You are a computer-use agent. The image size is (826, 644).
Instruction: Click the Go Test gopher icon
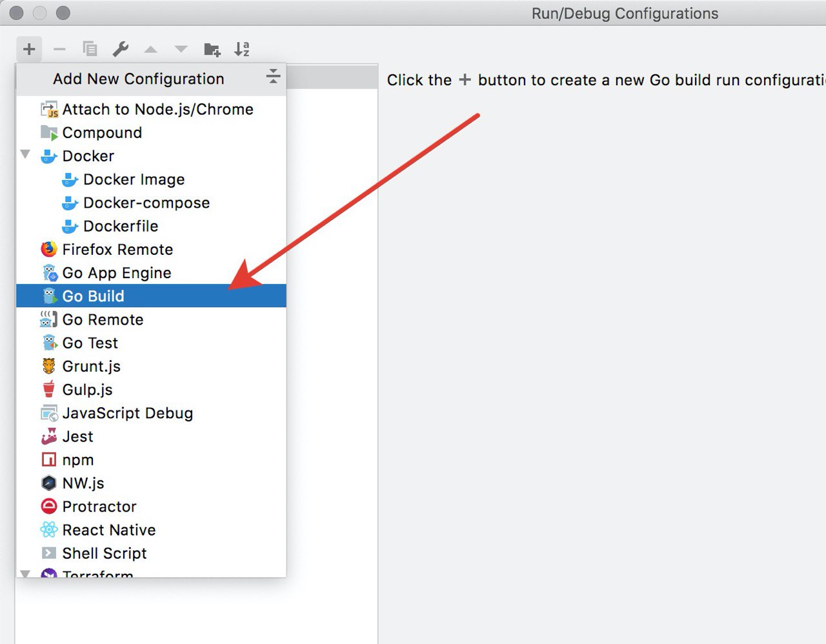pyautogui.click(x=49, y=343)
